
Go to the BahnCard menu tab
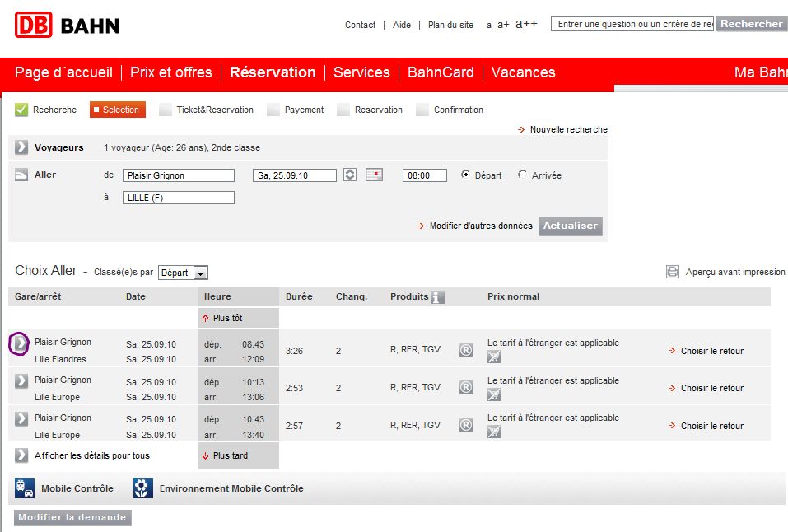pyautogui.click(x=441, y=72)
